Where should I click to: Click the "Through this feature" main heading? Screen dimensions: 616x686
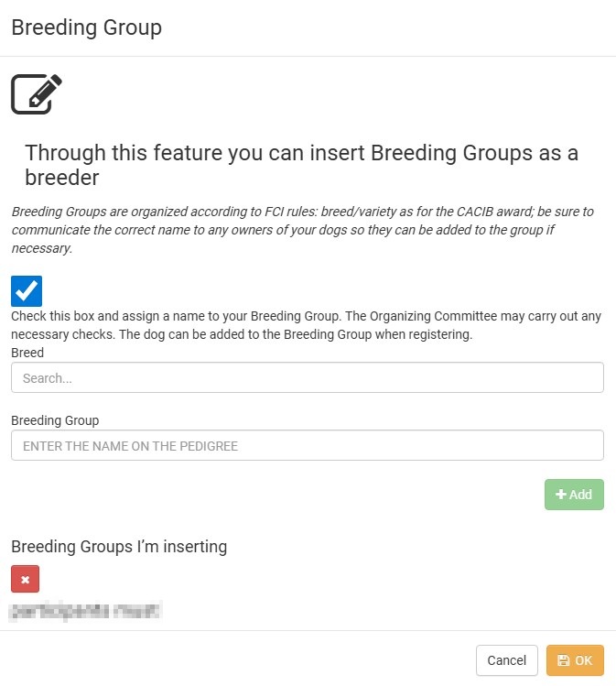[x=301, y=164]
